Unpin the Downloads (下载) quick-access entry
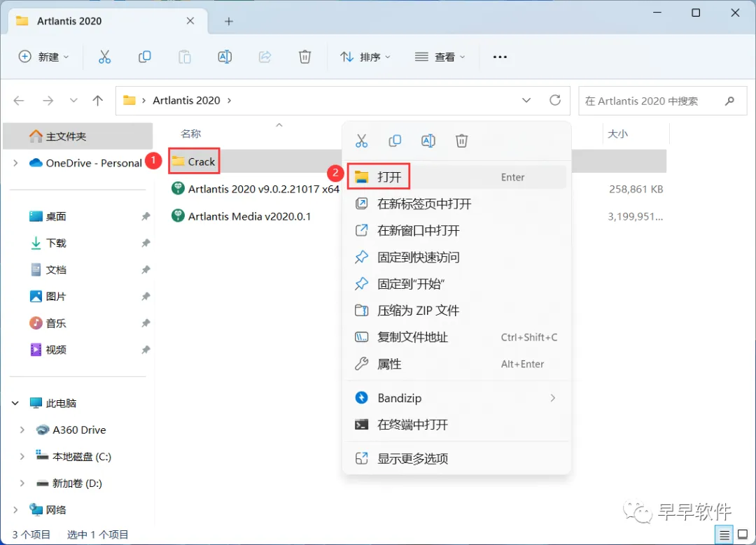 [x=146, y=243]
